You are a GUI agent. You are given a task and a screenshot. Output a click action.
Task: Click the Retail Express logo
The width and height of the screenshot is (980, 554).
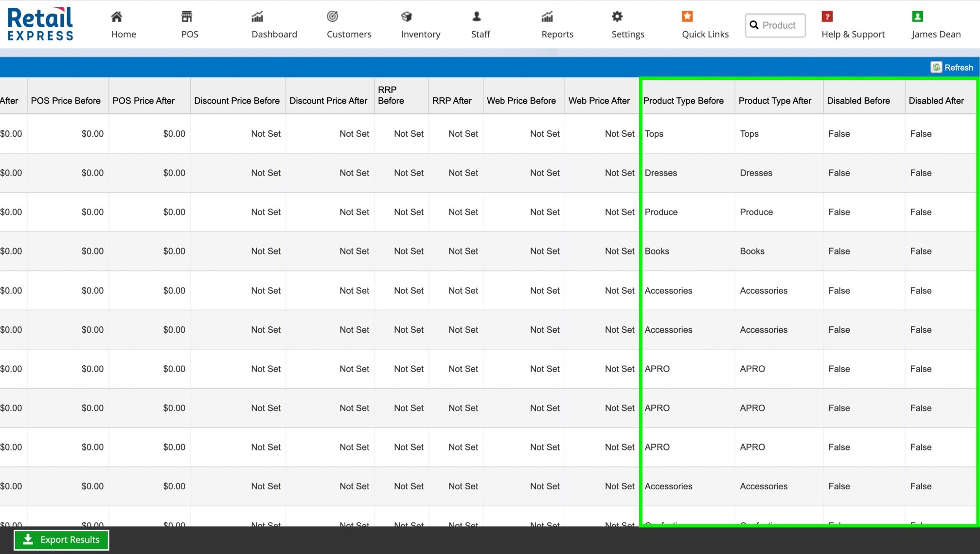click(x=40, y=24)
